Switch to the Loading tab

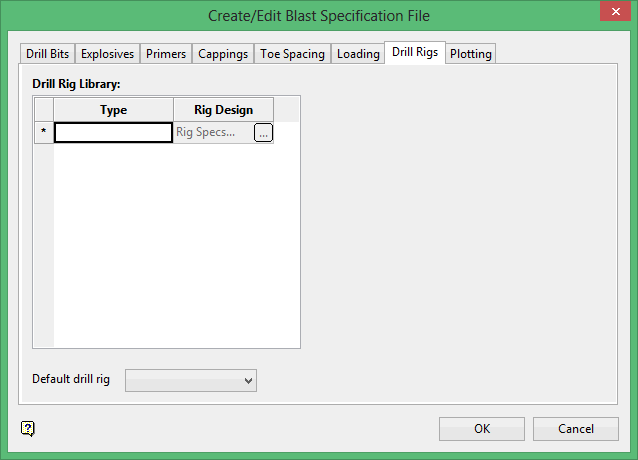[358, 54]
